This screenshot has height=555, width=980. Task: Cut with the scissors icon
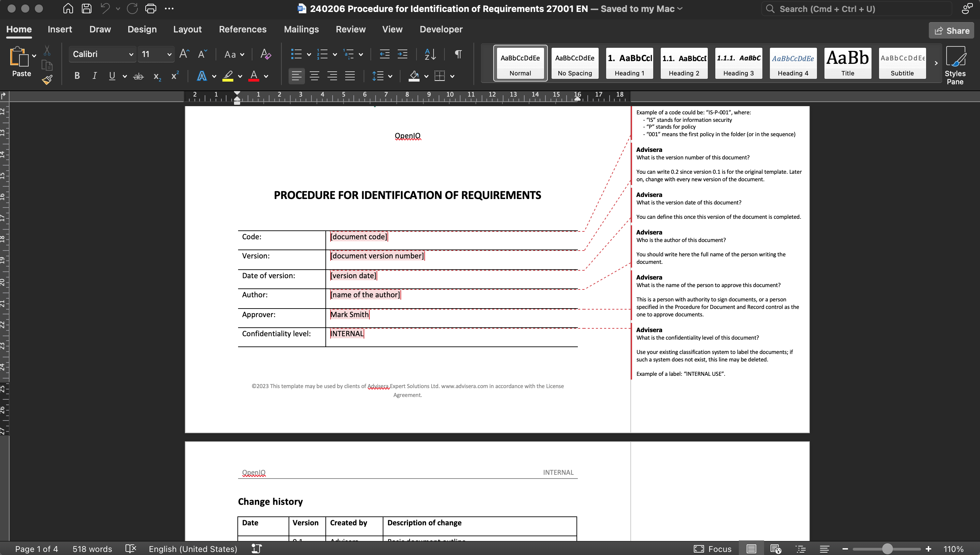[47, 50]
